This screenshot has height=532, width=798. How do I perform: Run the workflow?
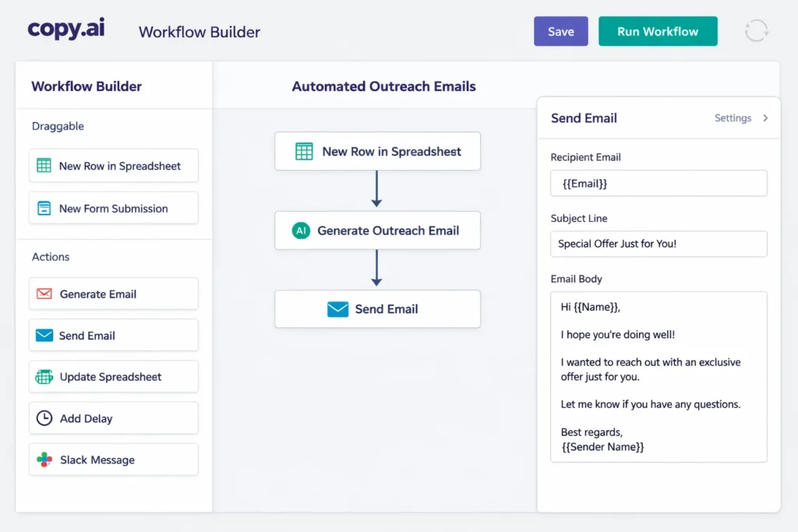(x=658, y=30)
